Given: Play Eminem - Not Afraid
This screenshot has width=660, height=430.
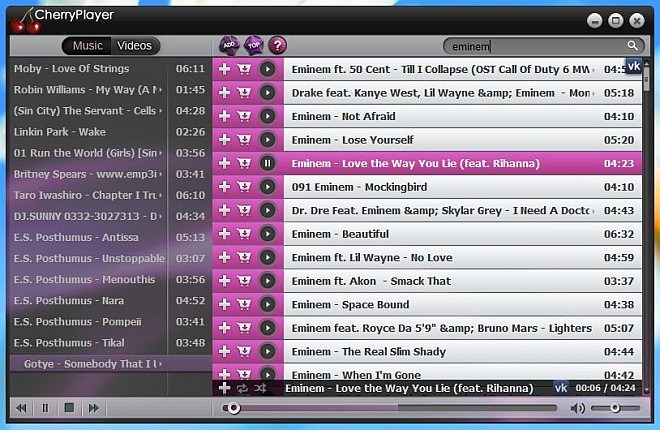Looking at the screenshot, I should click(x=267, y=116).
